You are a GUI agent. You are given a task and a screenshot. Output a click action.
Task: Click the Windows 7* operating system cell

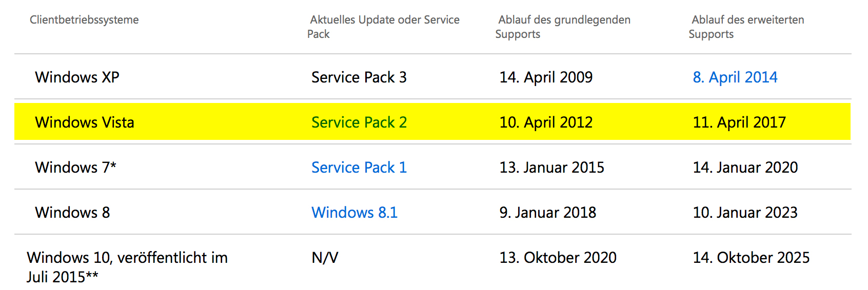pyautogui.click(x=75, y=168)
